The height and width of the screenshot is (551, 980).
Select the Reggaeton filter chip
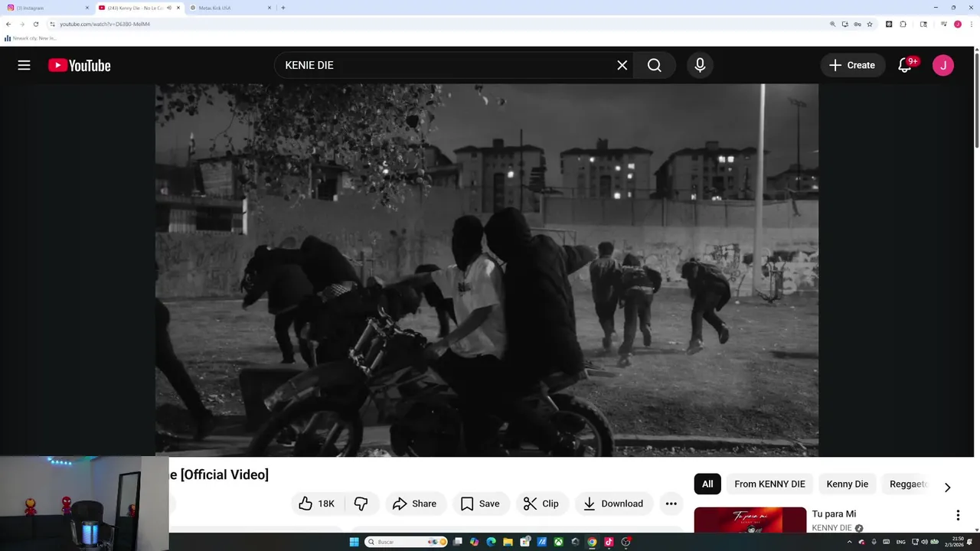908,484
